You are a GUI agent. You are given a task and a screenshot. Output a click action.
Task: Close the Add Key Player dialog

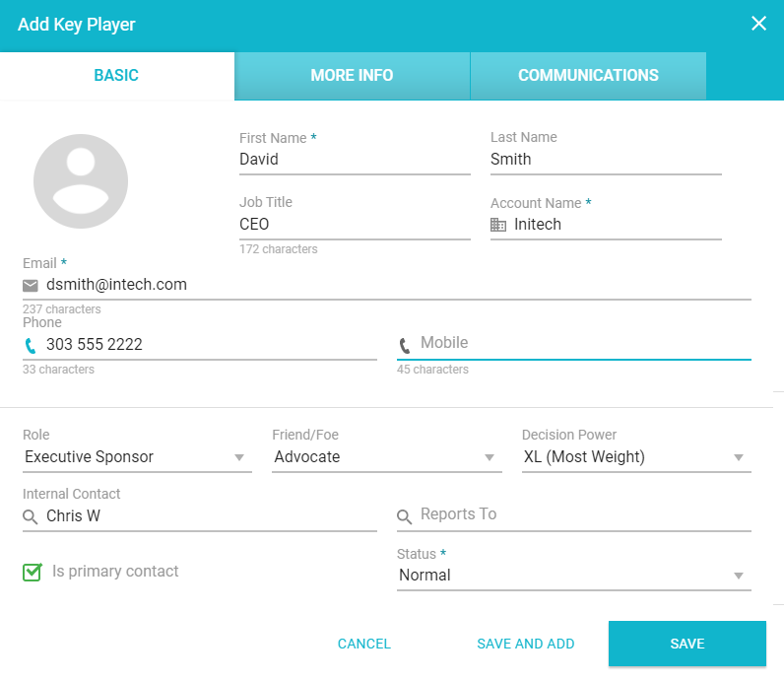pyautogui.click(x=758, y=24)
